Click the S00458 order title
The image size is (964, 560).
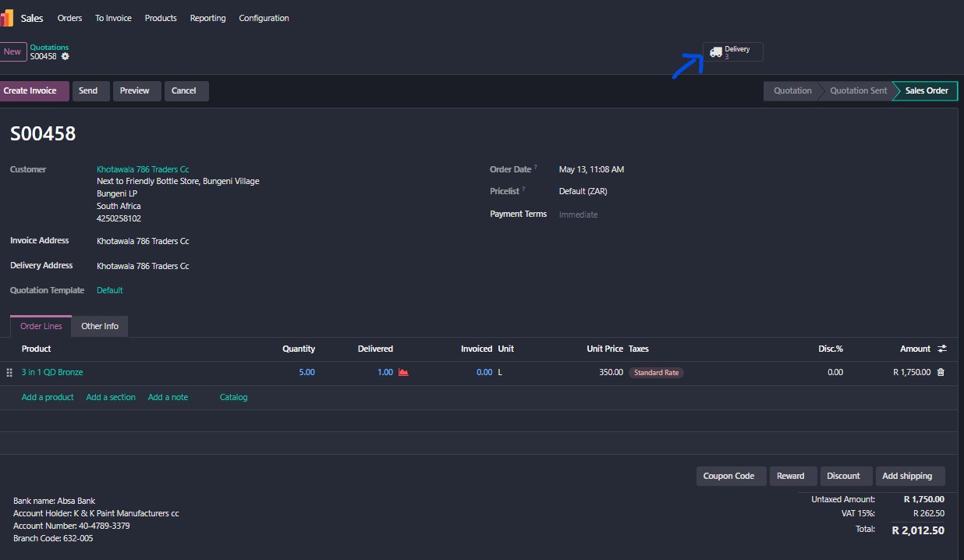[x=43, y=133]
